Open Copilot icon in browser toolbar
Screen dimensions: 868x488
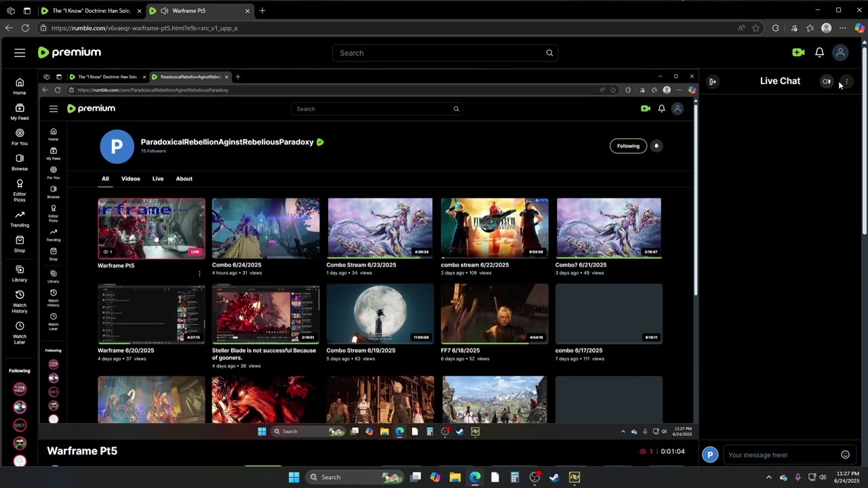click(859, 28)
